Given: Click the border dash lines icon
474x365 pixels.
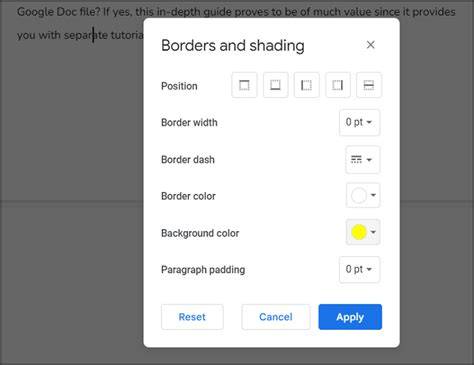Looking at the screenshot, I should tap(356, 160).
